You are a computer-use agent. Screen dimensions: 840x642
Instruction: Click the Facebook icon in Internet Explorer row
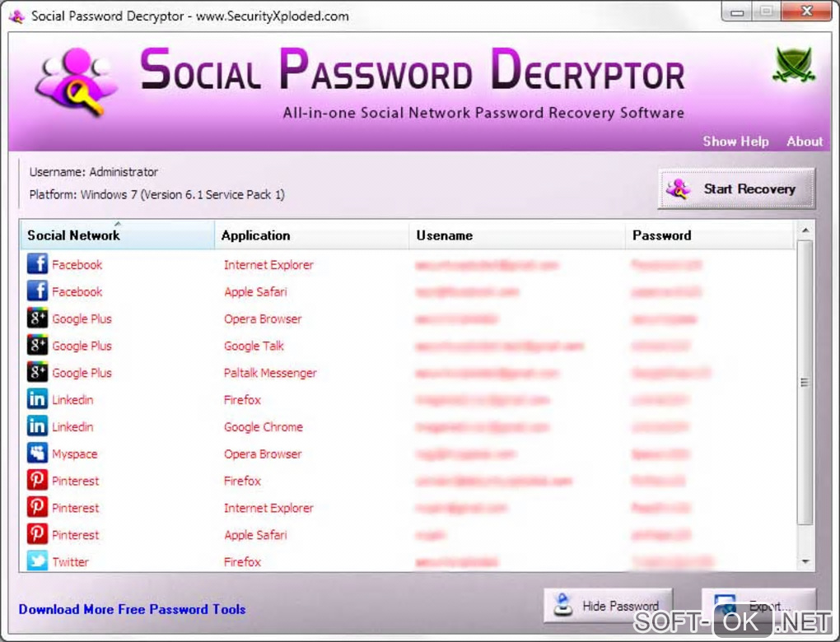click(37, 264)
